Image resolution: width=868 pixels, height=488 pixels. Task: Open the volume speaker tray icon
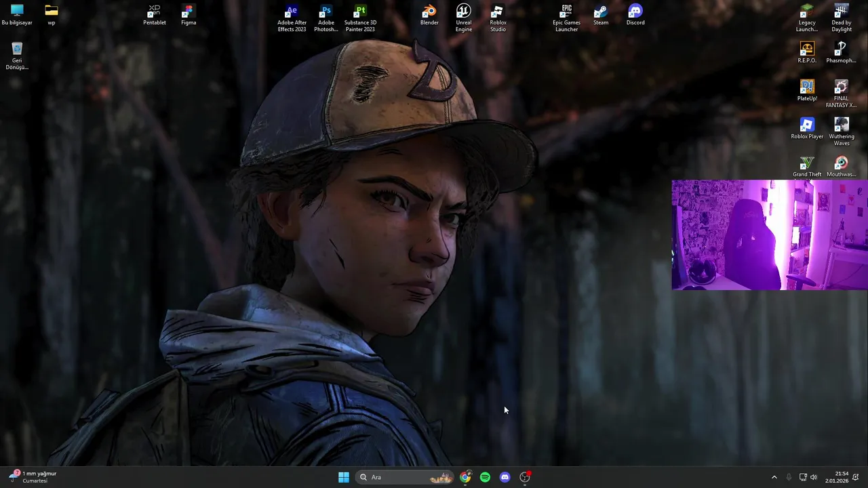[814, 477]
